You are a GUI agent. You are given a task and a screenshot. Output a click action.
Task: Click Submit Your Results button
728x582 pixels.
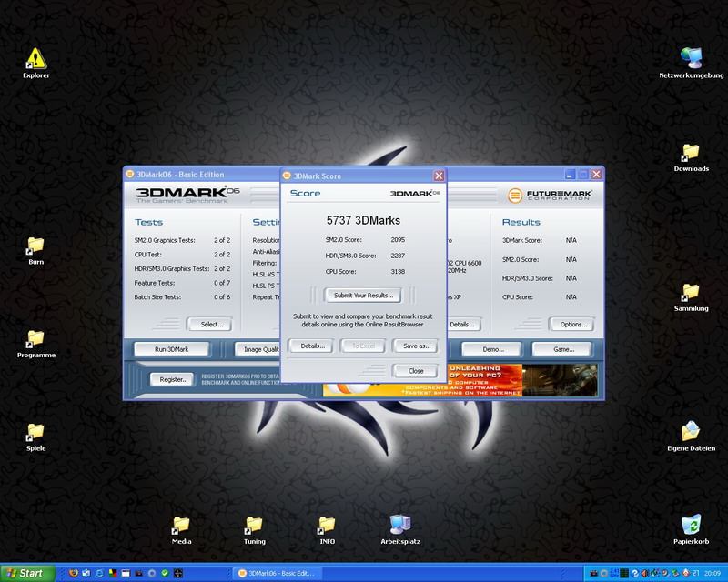363,296
